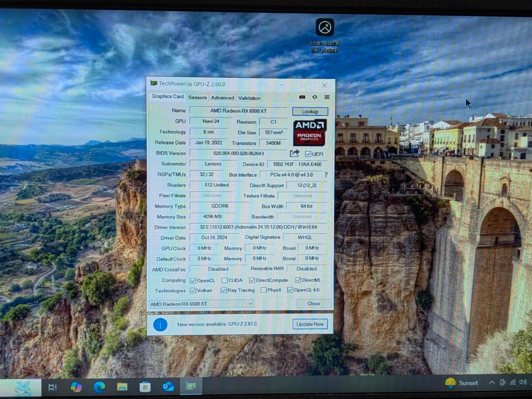Click the taskbar start area thumbnail
This screenshot has width=532, height=399.
click(21, 388)
